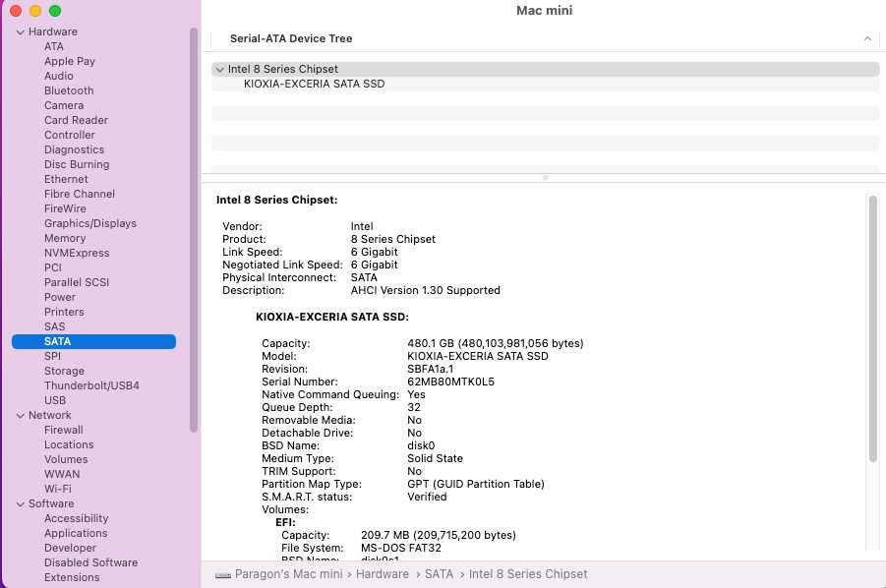Open PCI hardware entry
This screenshot has height=588, width=886.
coord(53,267)
